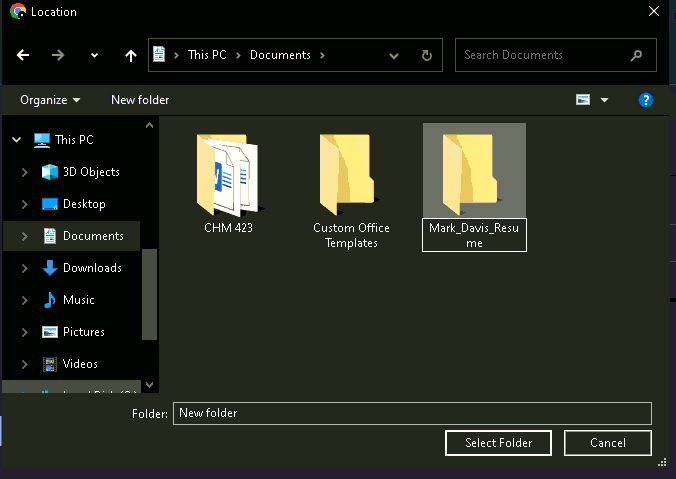Image resolution: width=676 pixels, height=479 pixels.
Task: Click the Back navigation arrow
Action: 23,56
